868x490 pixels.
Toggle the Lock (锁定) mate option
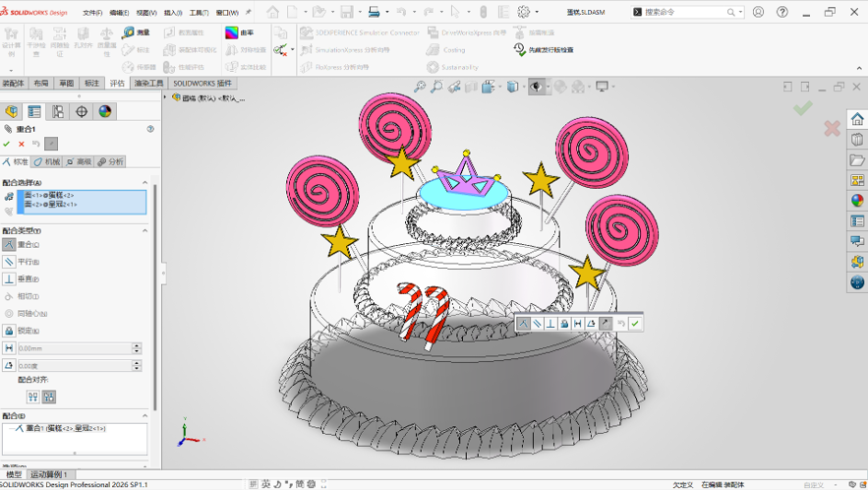(x=9, y=331)
